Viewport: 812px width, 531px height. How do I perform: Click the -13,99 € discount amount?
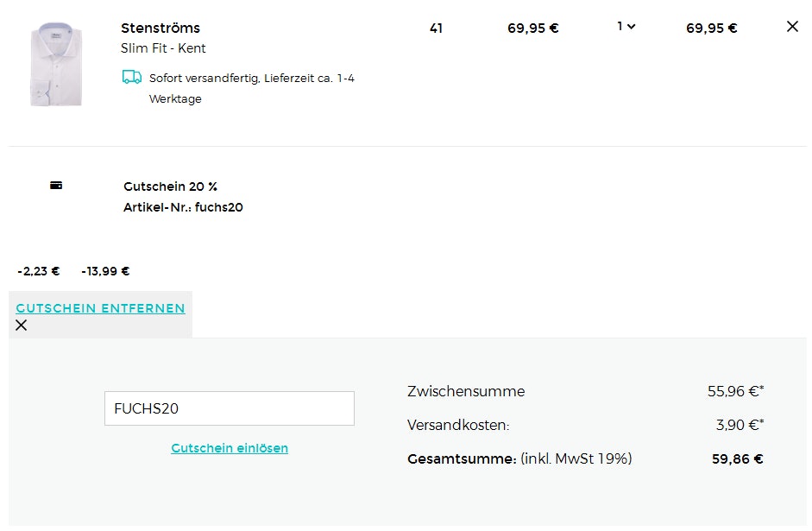pyautogui.click(x=105, y=271)
